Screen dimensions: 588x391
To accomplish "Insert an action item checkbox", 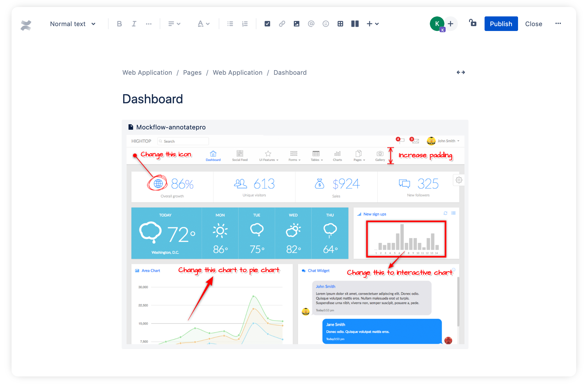I will click(267, 24).
